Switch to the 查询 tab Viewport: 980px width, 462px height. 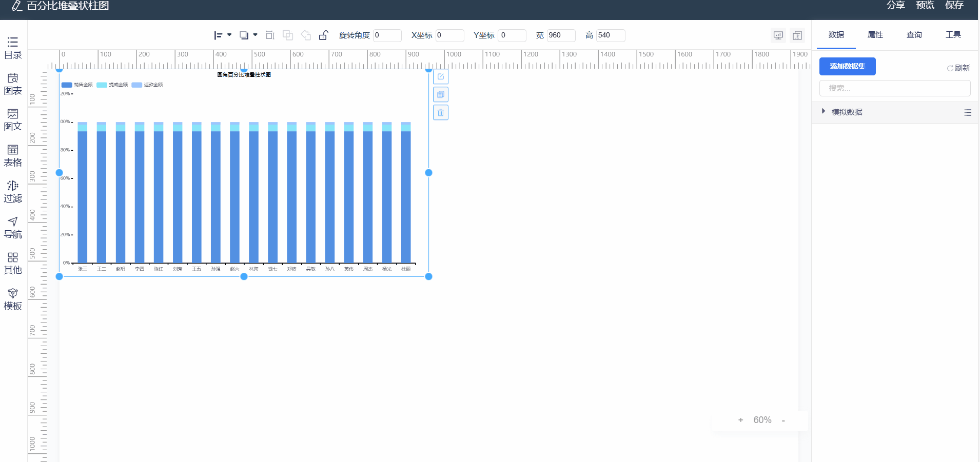914,35
